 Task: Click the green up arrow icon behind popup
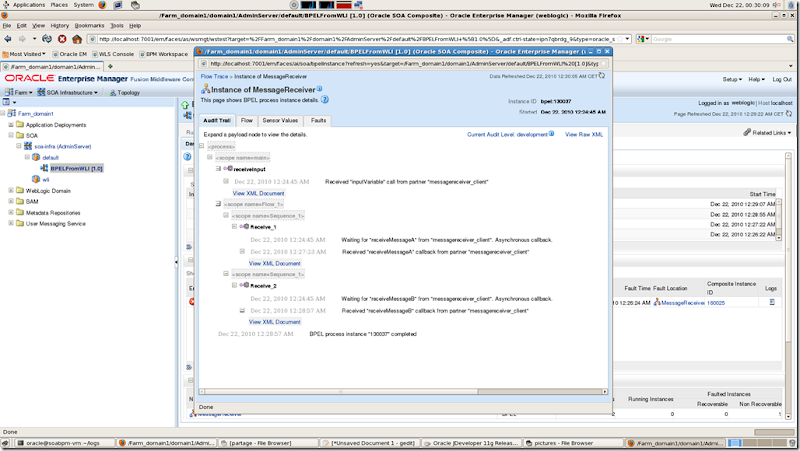(185, 104)
